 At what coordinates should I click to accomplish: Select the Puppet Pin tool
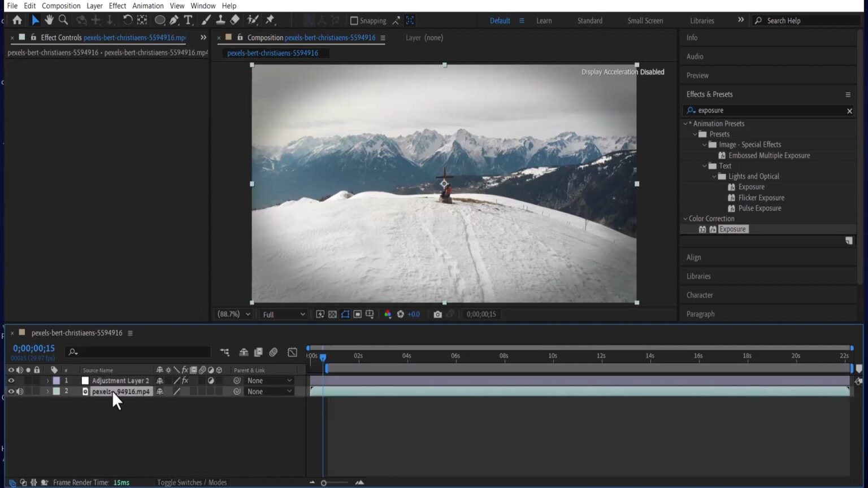point(270,20)
